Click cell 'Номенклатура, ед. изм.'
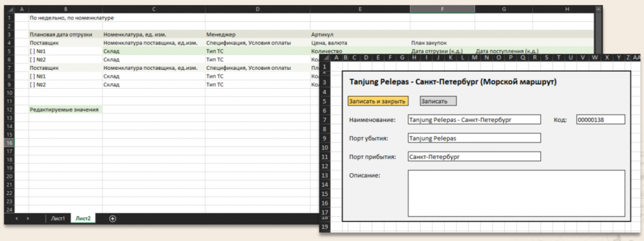 click(154, 35)
